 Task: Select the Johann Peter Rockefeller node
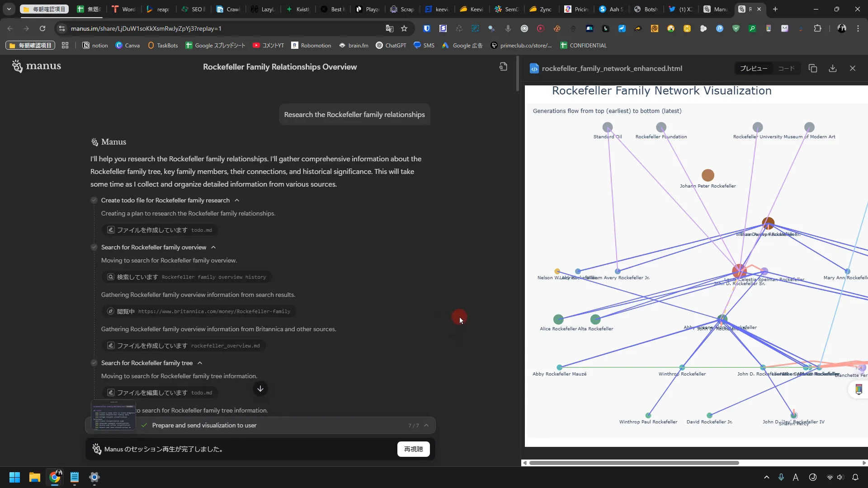[x=708, y=175]
